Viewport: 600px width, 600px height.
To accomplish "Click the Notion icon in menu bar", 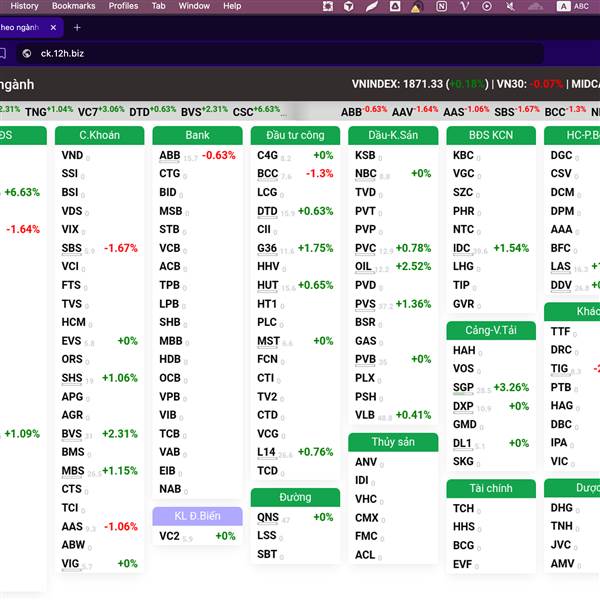I will (441, 6).
